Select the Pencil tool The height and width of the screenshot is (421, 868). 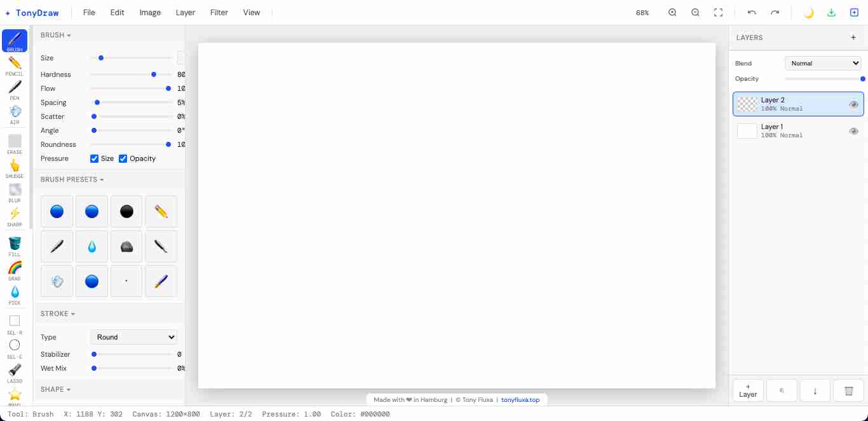tap(15, 66)
